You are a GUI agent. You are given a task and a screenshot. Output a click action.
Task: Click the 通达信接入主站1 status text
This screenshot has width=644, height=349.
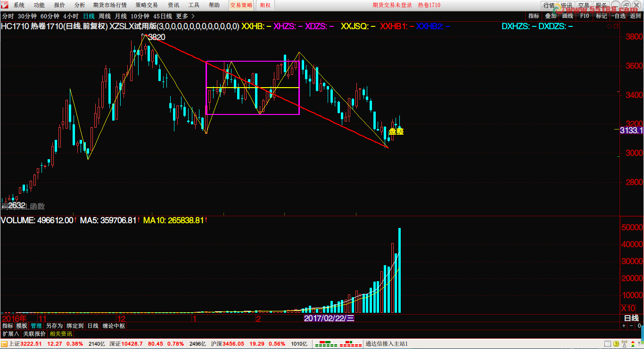[387, 344]
